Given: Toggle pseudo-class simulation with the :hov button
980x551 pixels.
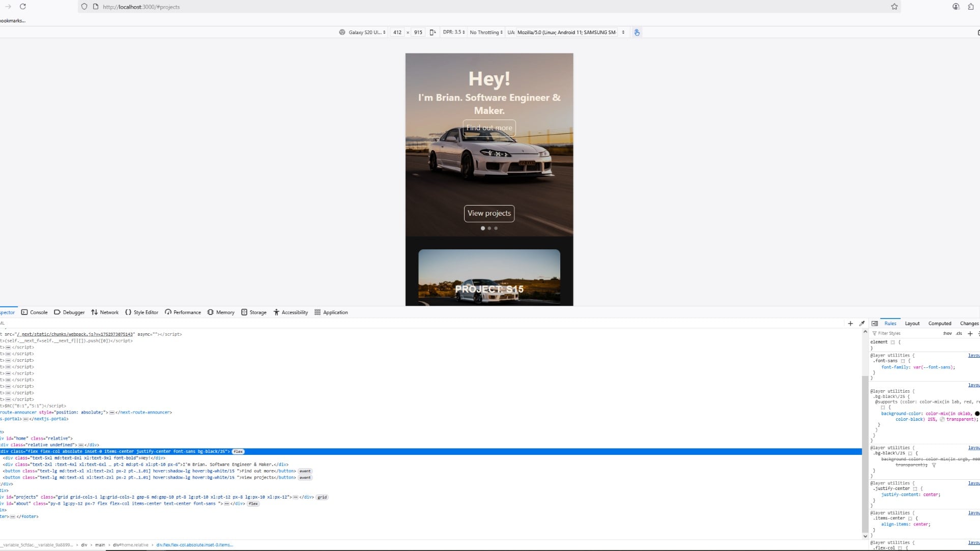Looking at the screenshot, I should pos(946,333).
